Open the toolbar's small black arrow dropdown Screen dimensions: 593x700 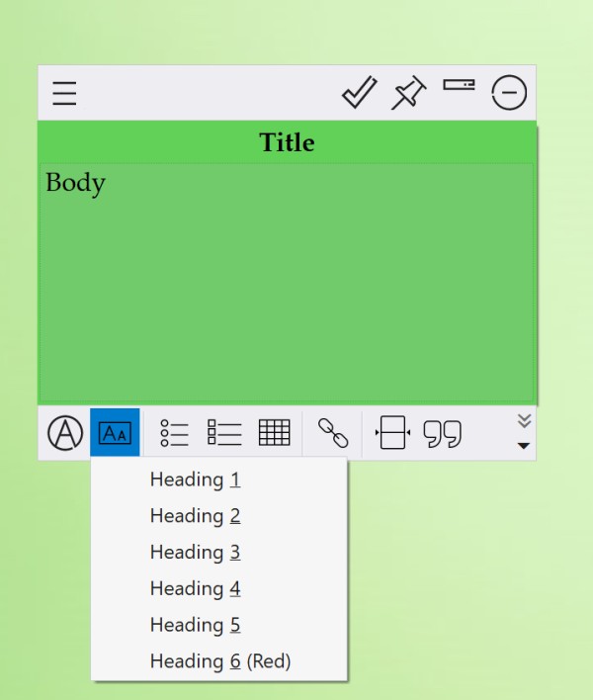pyautogui.click(x=524, y=446)
